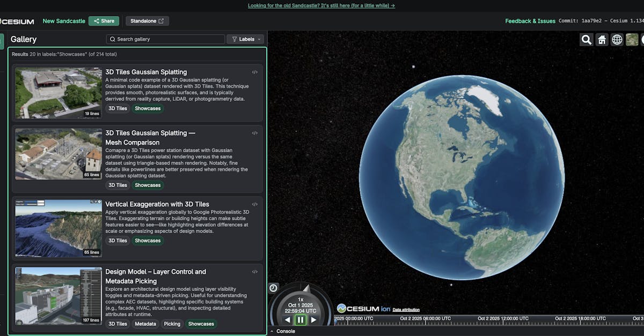Select 3D Tiles tag on Mesh Comparison card

coord(118,185)
